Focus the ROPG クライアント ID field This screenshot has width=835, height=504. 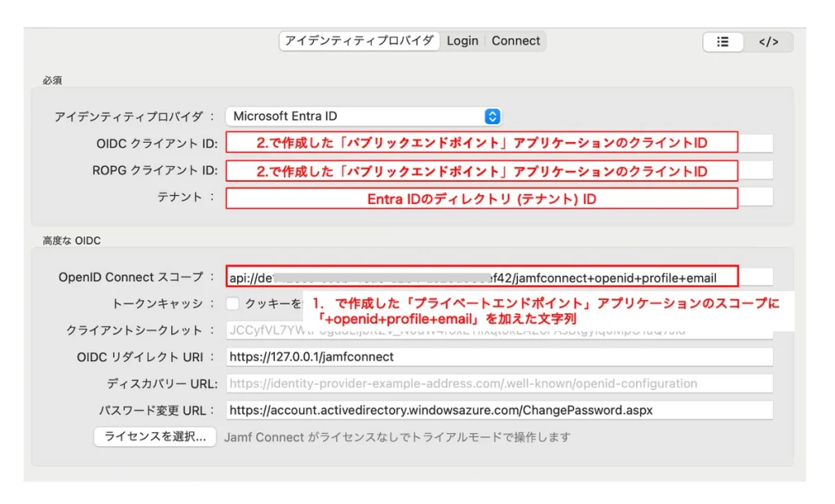tap(498, 170)
